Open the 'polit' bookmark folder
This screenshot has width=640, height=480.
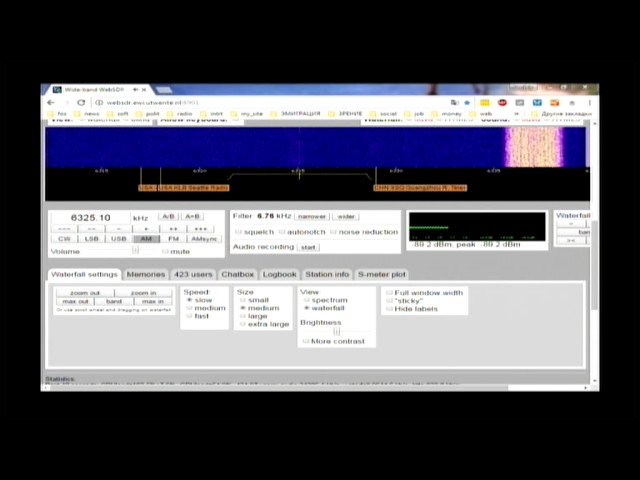[x=148, y=114]
